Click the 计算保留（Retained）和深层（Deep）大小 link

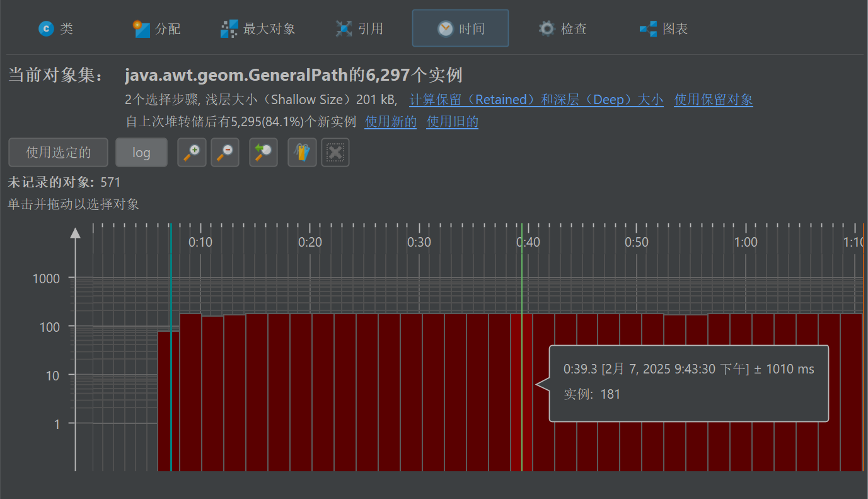[x=536, y=100]
